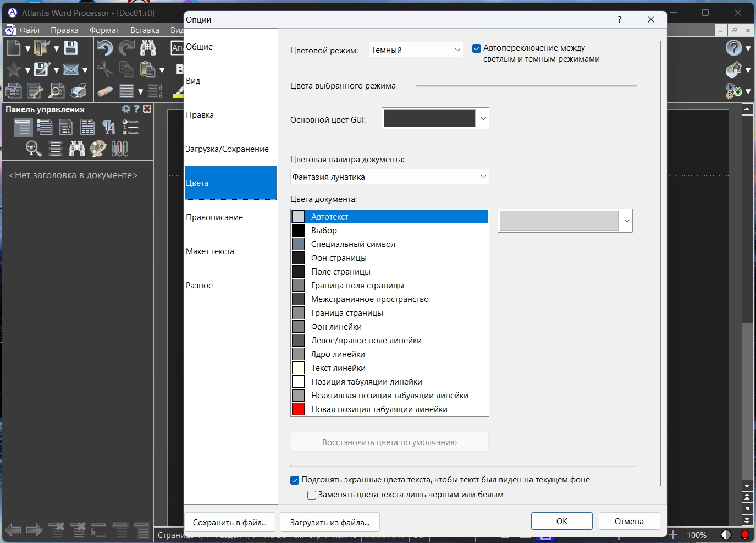Click the Open file folder icon
Screen dimensions: 756x543
point(42,48)
